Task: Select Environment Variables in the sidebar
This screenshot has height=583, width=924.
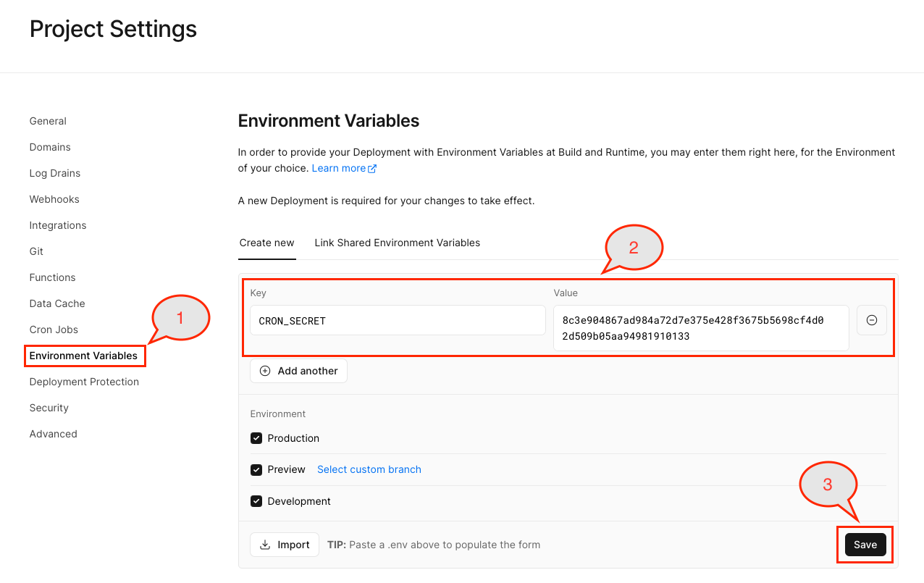Action: click(84, 356)
